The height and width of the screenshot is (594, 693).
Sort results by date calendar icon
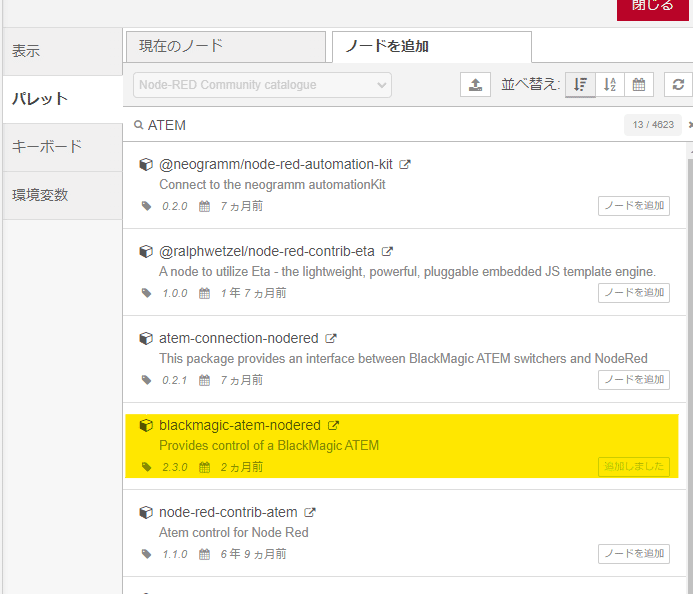pyautogui.click(x=639, y=84)
